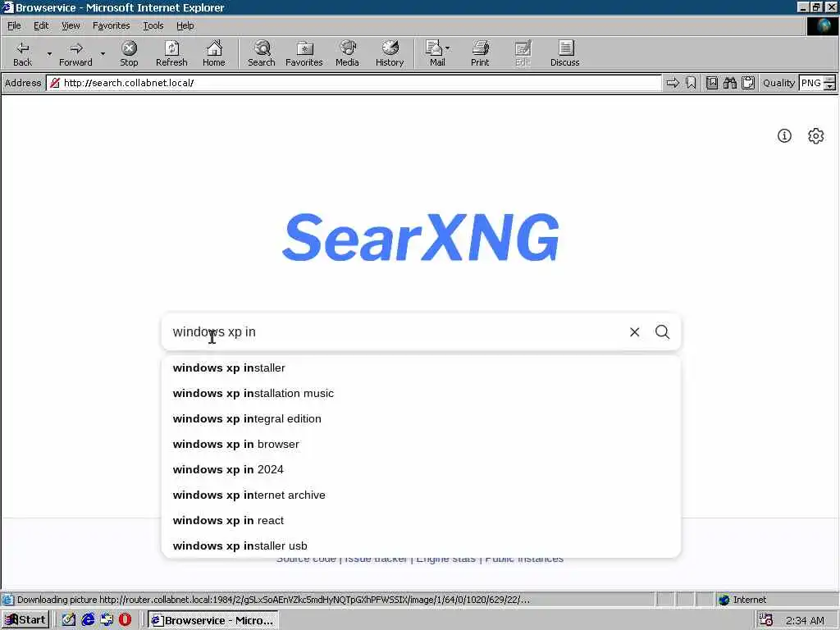
Task: Open the Help menu
Action: [x=185, y=25]
